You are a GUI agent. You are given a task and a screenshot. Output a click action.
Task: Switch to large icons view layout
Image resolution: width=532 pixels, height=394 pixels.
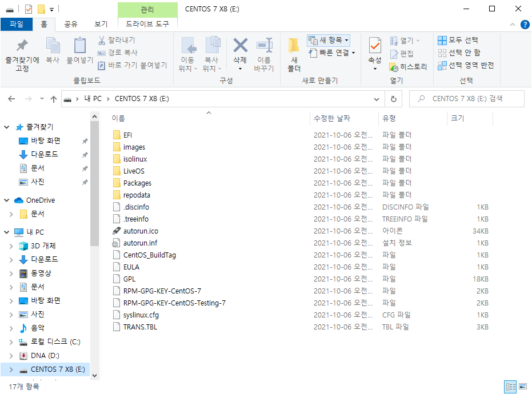(523, 387)
